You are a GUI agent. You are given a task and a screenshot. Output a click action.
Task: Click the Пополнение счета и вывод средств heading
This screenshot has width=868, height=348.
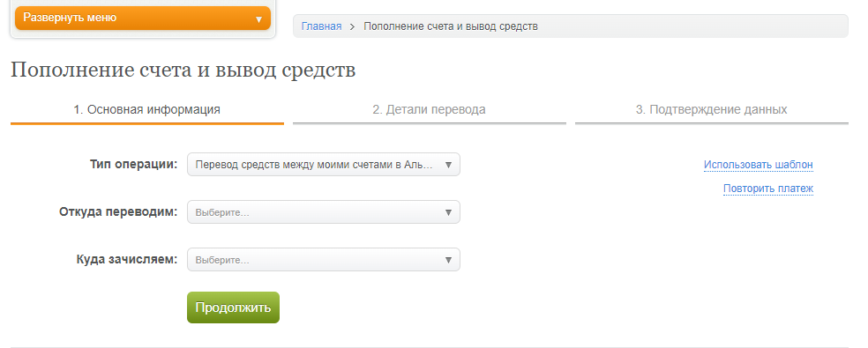pos(183,70)
